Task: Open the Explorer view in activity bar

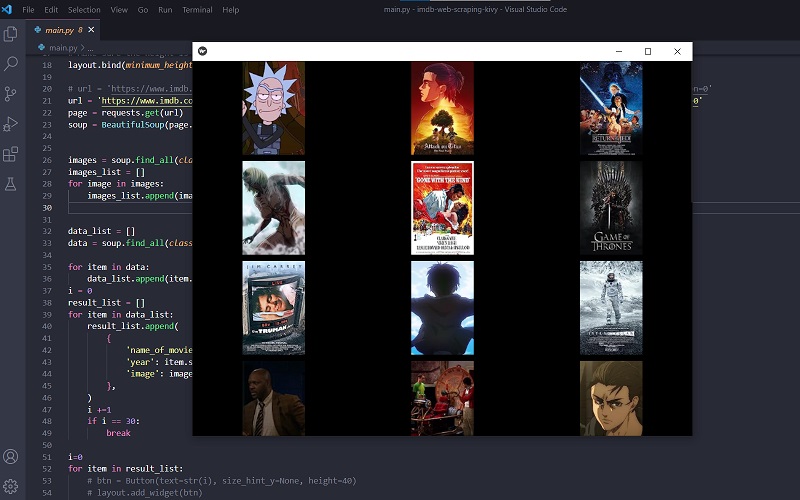Action: [11, 33]
